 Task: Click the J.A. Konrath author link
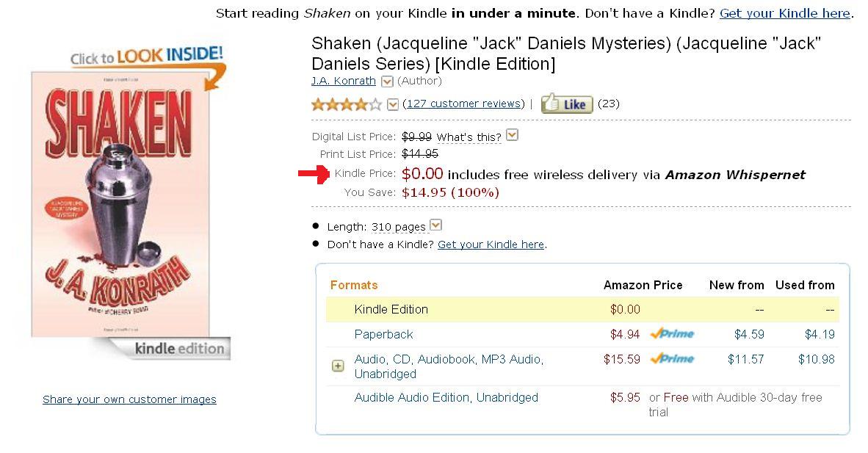[x=343, y=81]
